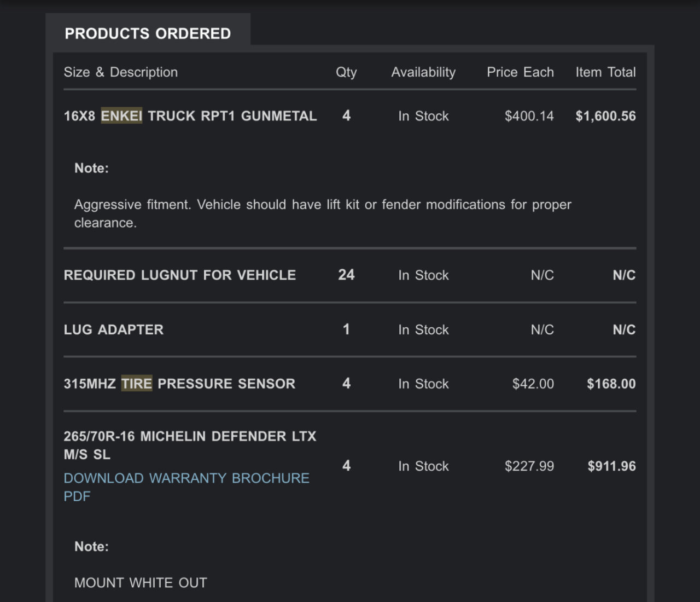700x602 pixels.
Task: Open the Products Ordered tab
Action: click(x=148, y=33)
